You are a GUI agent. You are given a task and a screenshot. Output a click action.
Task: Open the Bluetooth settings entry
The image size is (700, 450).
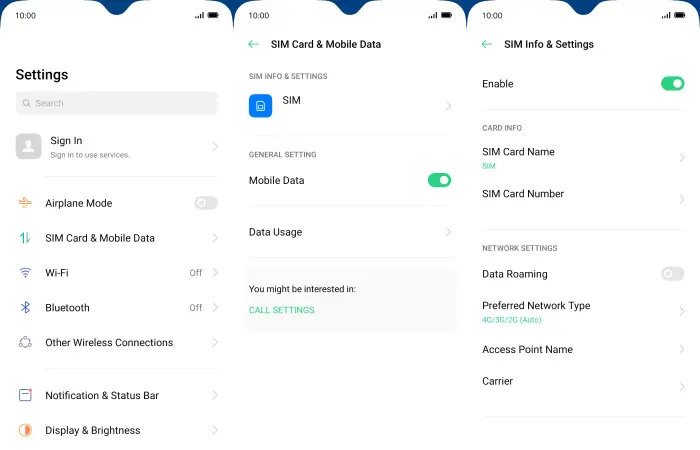[117, 308]
